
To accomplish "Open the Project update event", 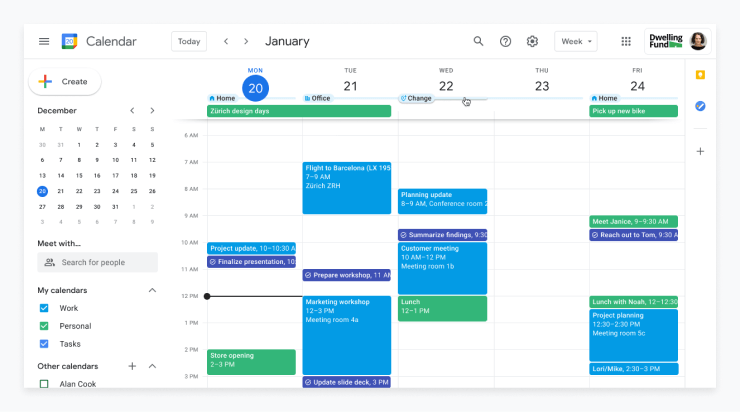I will [252, 248].
